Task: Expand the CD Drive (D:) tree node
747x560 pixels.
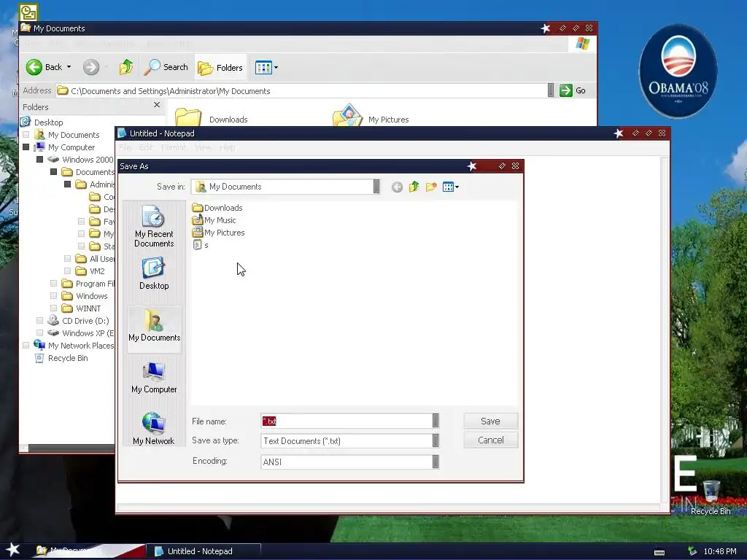Action: coord(40,321)
